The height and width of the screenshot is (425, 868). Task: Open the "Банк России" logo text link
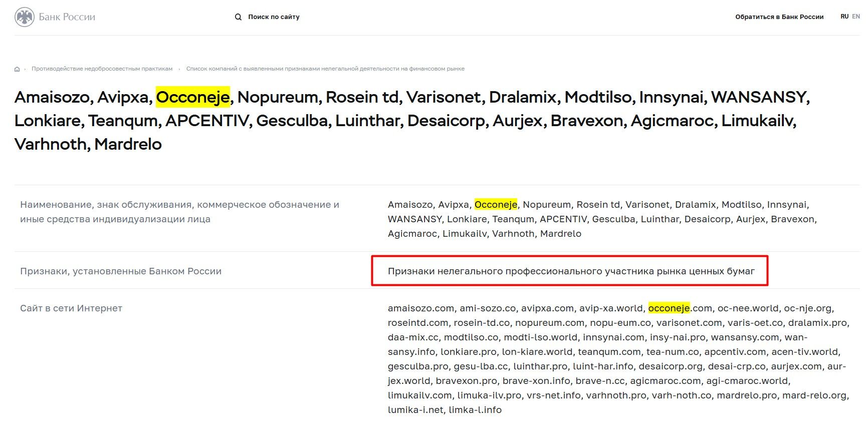[x=67, y=17]
